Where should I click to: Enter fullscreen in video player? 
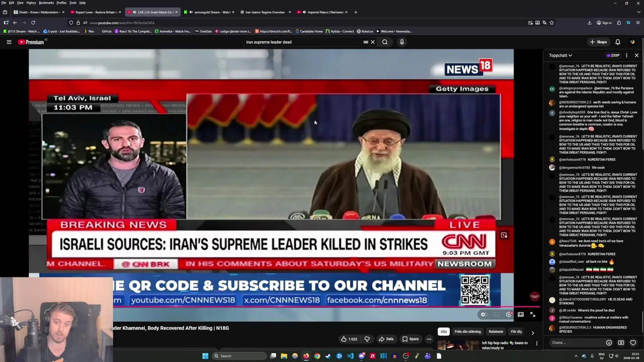click(x=533, y=315)
